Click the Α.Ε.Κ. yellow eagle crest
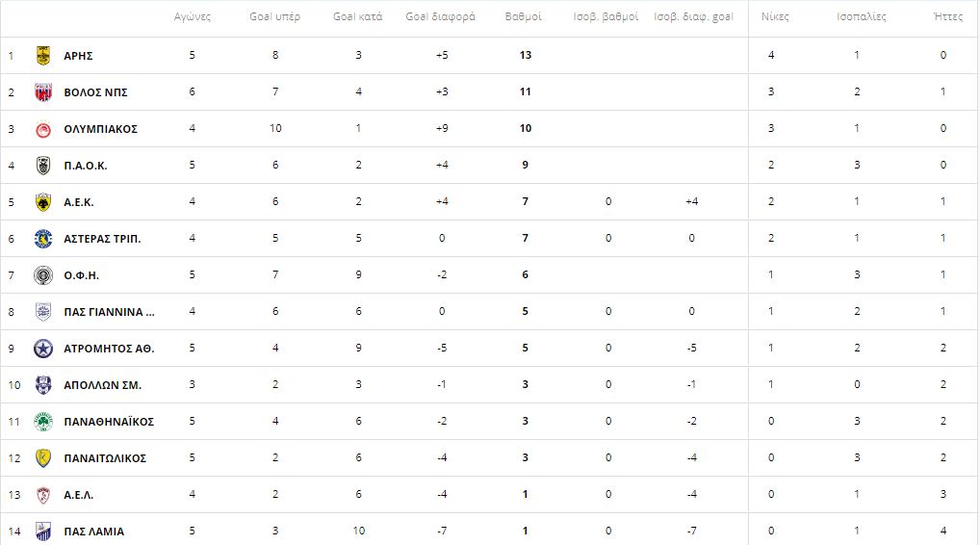Screen dimensions: 980x545 [x=43, y=202]
